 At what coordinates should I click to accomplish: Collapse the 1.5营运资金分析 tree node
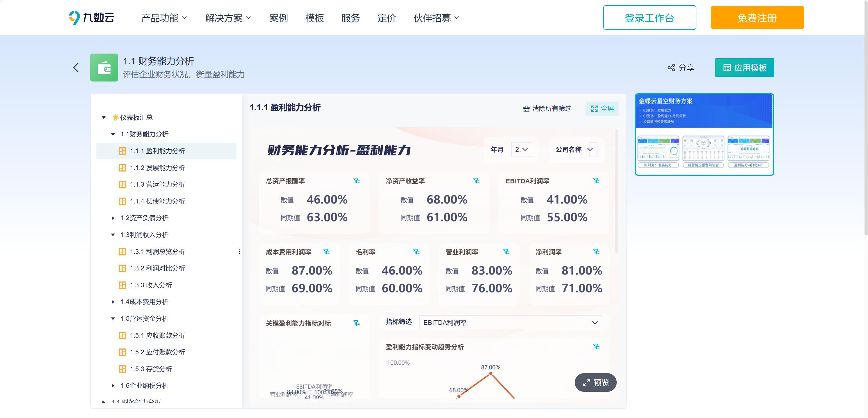pyautogui.click(x=113, y=318)
